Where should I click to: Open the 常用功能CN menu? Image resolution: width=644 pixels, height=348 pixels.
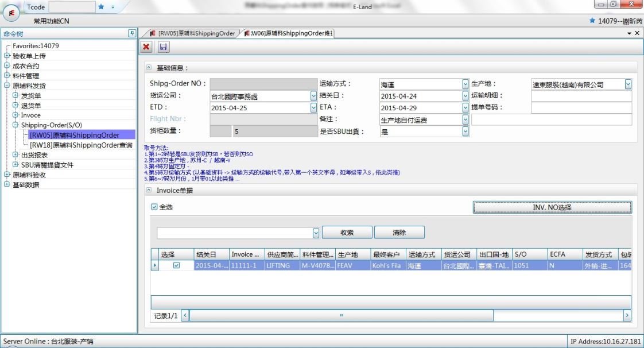pos(52,21)
